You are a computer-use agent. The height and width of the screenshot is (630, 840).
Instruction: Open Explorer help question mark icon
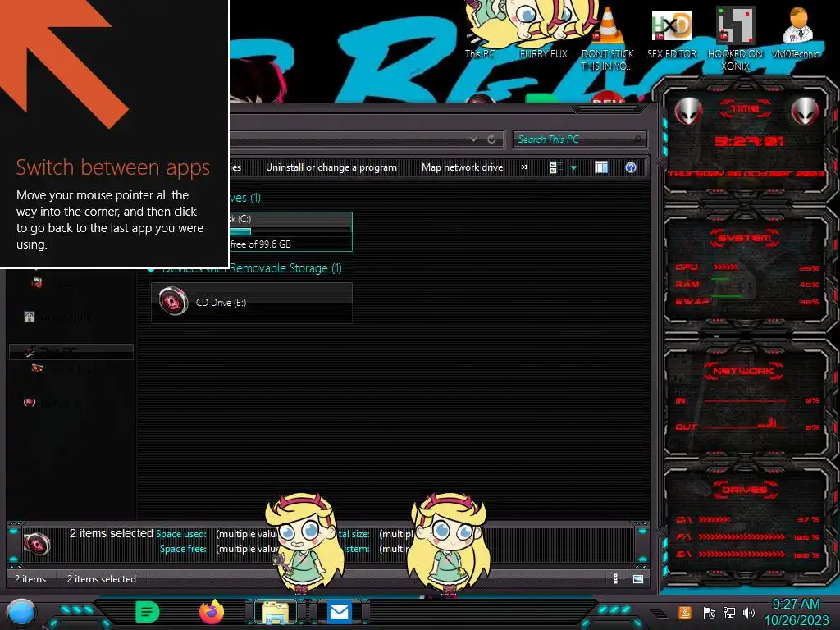631,167
